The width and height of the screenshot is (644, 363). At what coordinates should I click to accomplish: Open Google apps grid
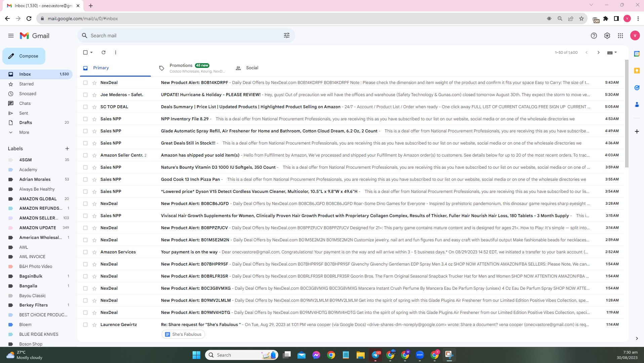click(620, 36)
